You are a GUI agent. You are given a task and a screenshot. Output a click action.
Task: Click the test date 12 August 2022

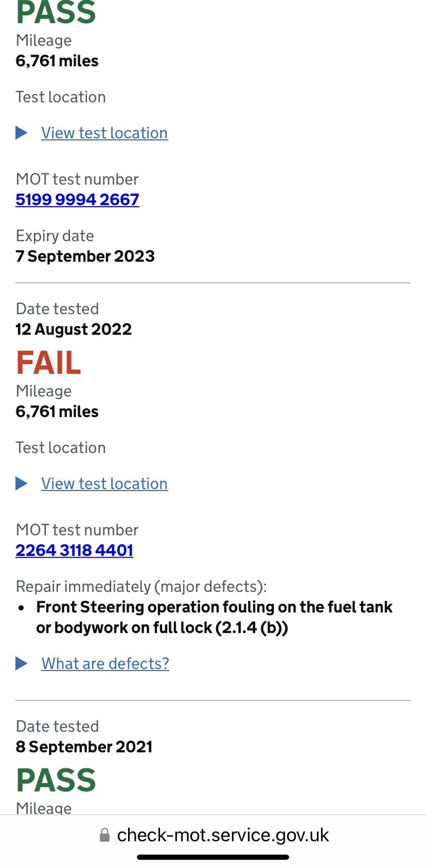pos(74,329)
